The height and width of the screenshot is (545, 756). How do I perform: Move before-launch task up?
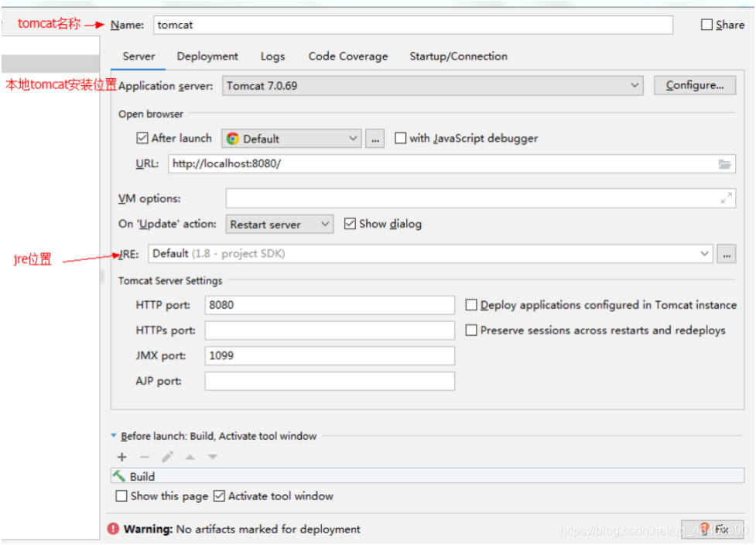click(190, 457)
